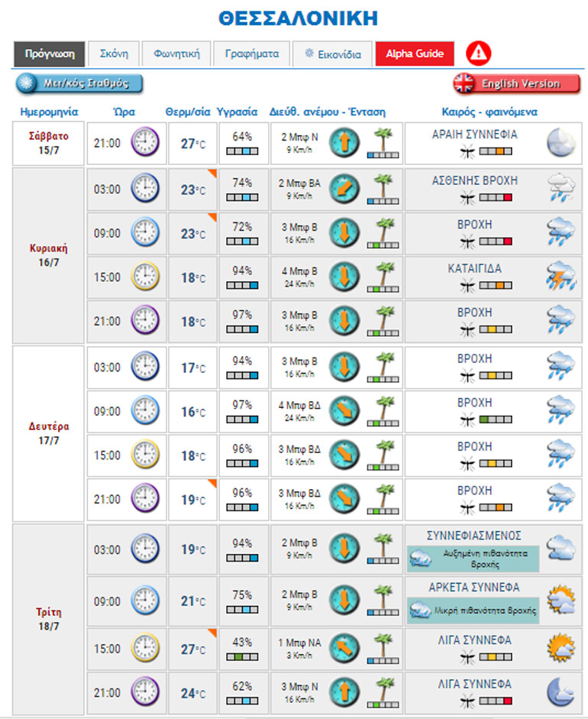Open the Πρόγνωση tab
This screenshot has width=588, height=719.
tap(49, 54)
